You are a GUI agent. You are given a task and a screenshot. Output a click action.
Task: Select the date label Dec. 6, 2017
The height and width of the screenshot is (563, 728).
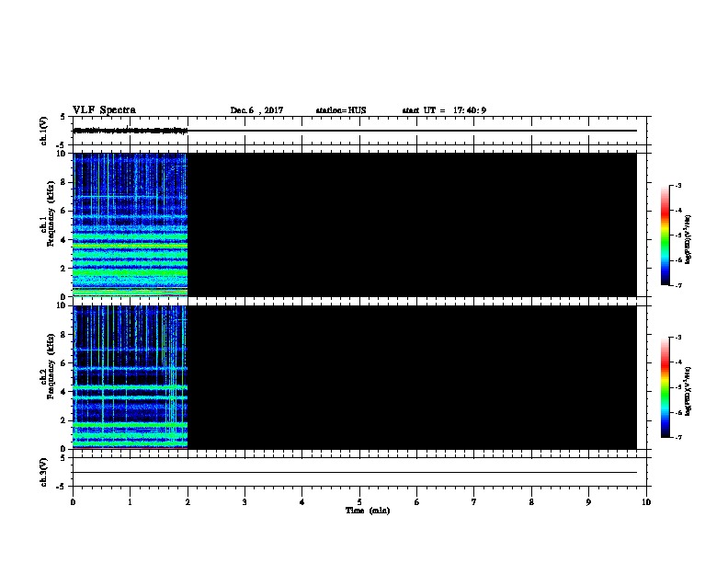pos(256,110)
